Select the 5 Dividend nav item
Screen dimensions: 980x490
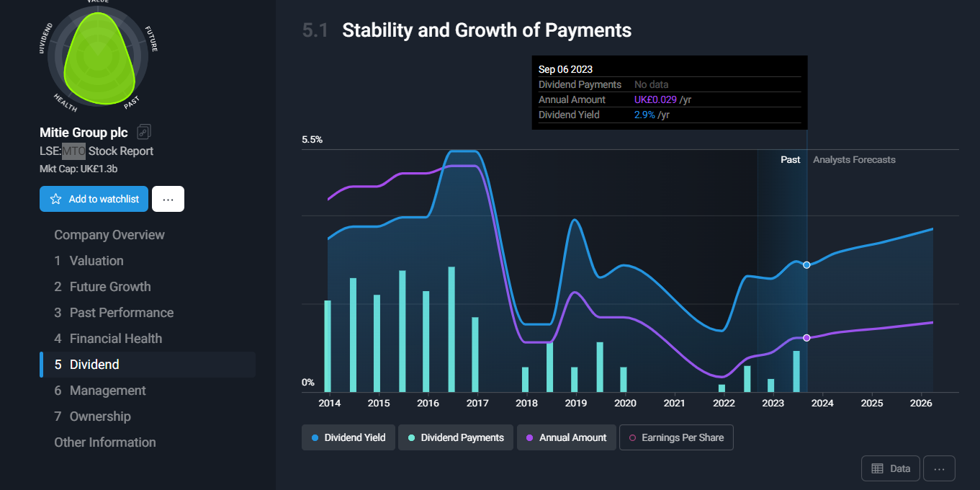pyautogui.click(x=148, y=365)
